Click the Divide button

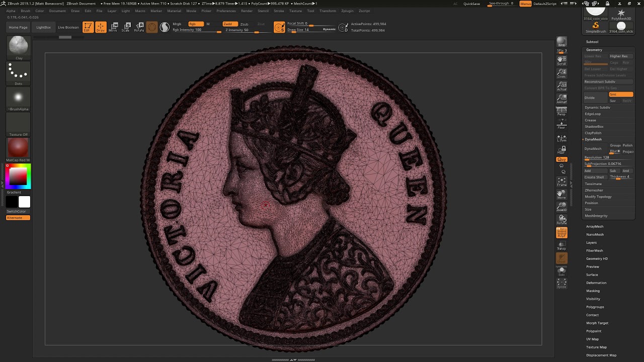pos(595,98)
